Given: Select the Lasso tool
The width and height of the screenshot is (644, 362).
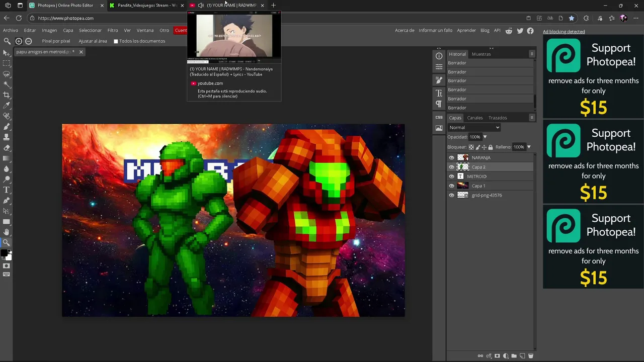Looking at the screenshot, I should pos(7,74).
